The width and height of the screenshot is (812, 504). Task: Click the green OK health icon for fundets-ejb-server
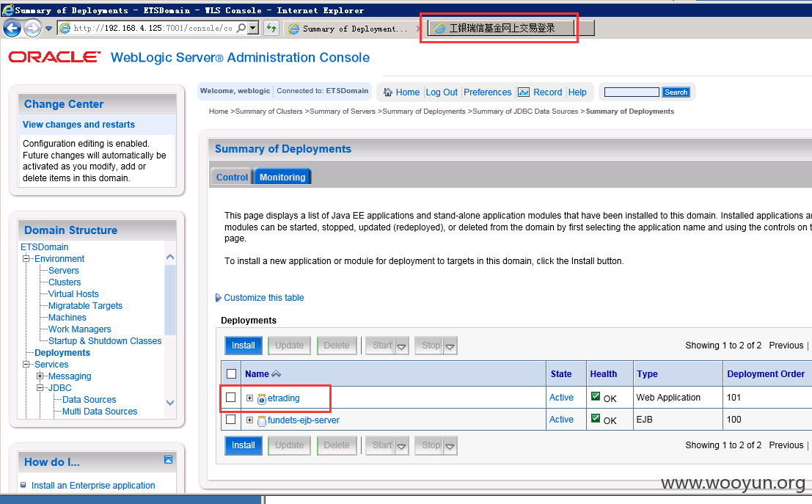(596, 418)
